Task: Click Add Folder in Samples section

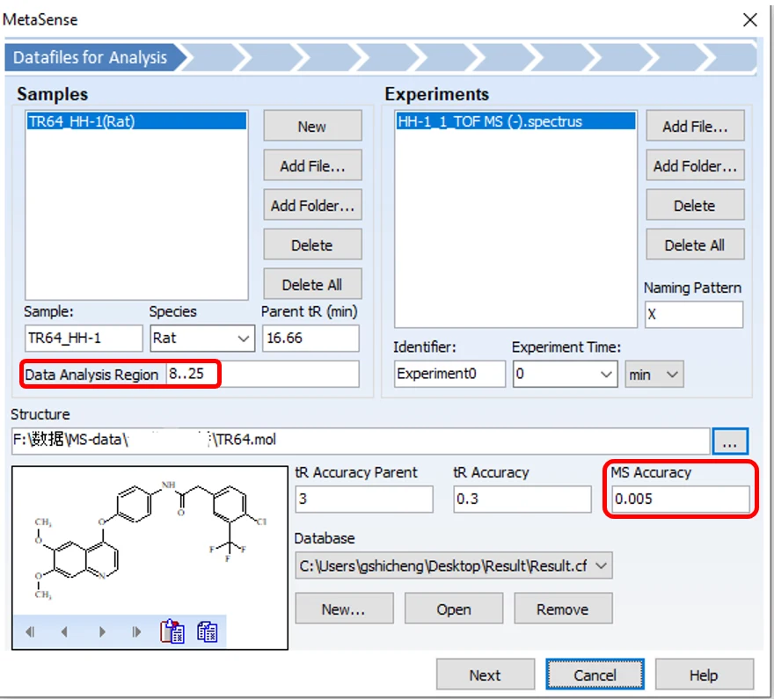Action: [x=312, y=206]
